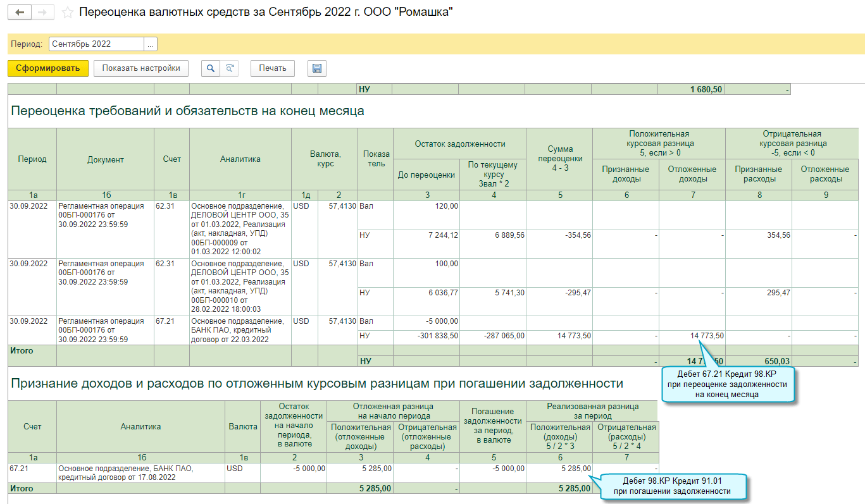Select the 5 285,00 realized difference cell for 67.21

point(559,469)
